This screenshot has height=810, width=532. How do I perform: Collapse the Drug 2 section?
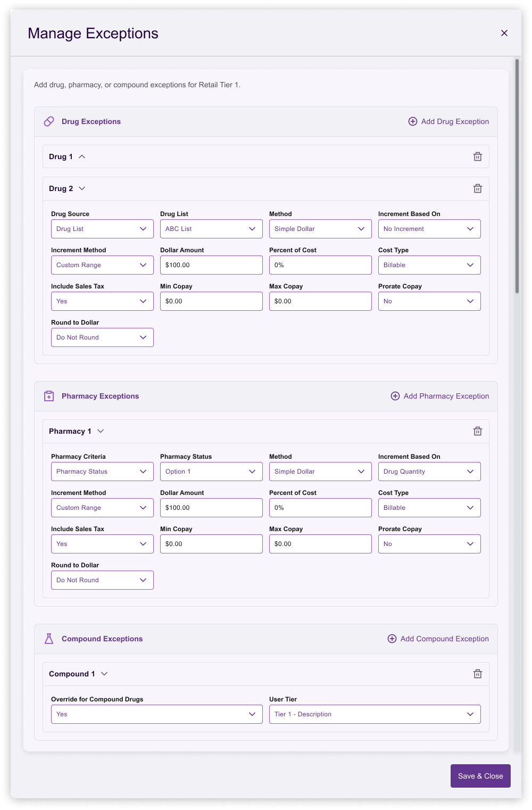coord(82,188)
